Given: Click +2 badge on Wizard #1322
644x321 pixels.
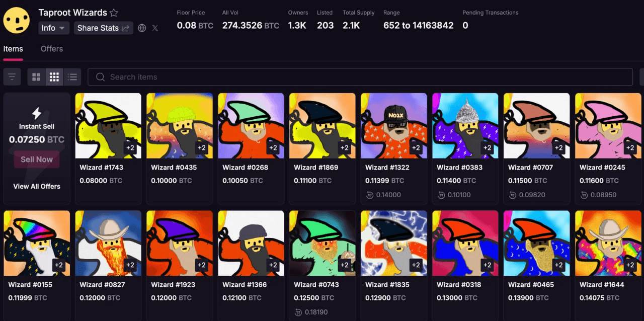Looking at the screenshot, I should tap(416, 148).
